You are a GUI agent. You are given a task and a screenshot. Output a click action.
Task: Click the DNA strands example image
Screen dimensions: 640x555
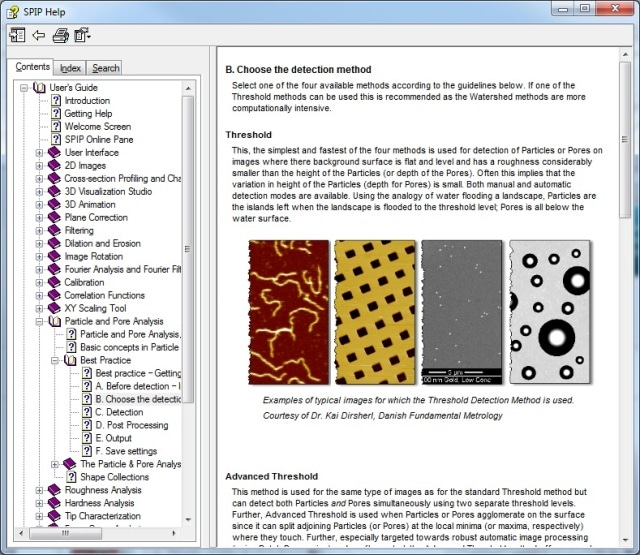click(x=289, y=312)
